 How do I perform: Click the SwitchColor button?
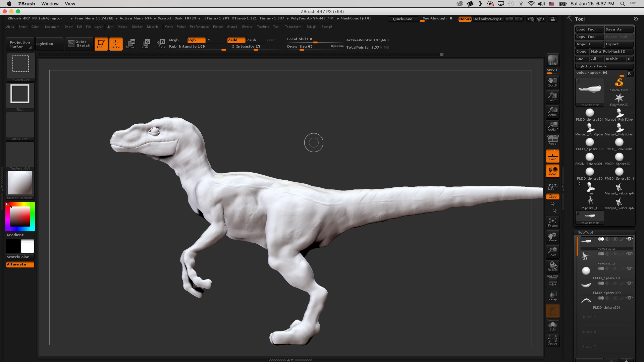[20, 257]
